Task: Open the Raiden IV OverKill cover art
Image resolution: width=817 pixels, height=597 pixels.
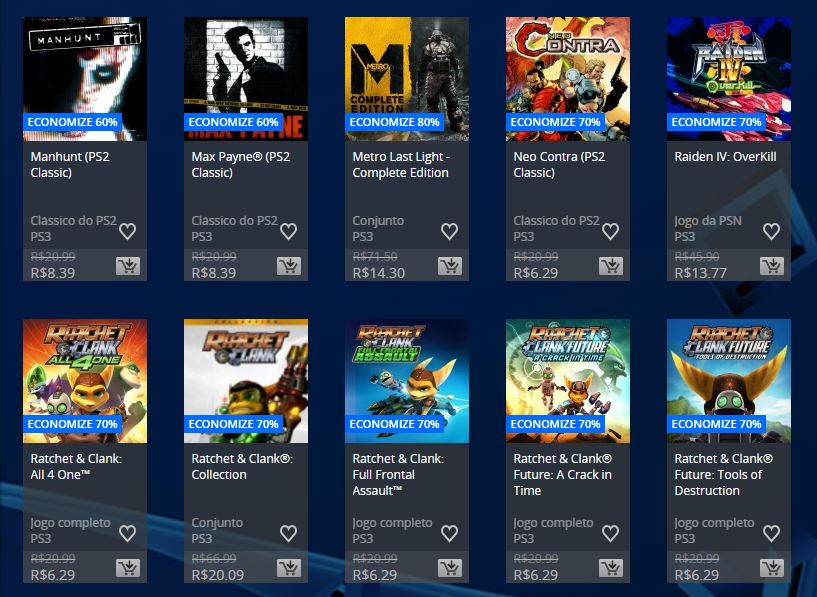Action: pyautogui.click(x=729, y=79)
